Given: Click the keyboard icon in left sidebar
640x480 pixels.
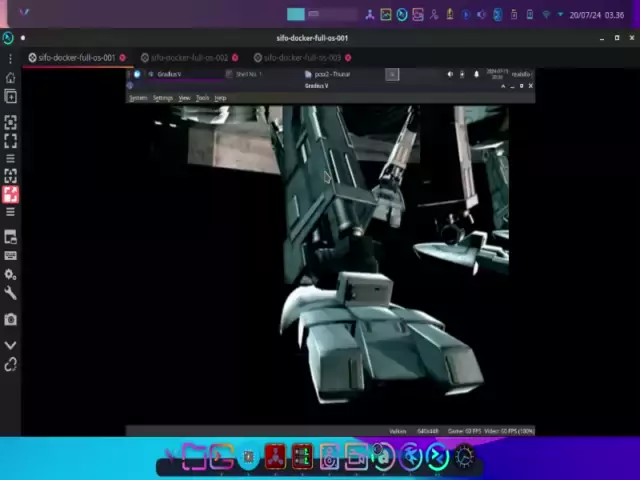Looking at the screenshot, I should [x=10, y=256].
